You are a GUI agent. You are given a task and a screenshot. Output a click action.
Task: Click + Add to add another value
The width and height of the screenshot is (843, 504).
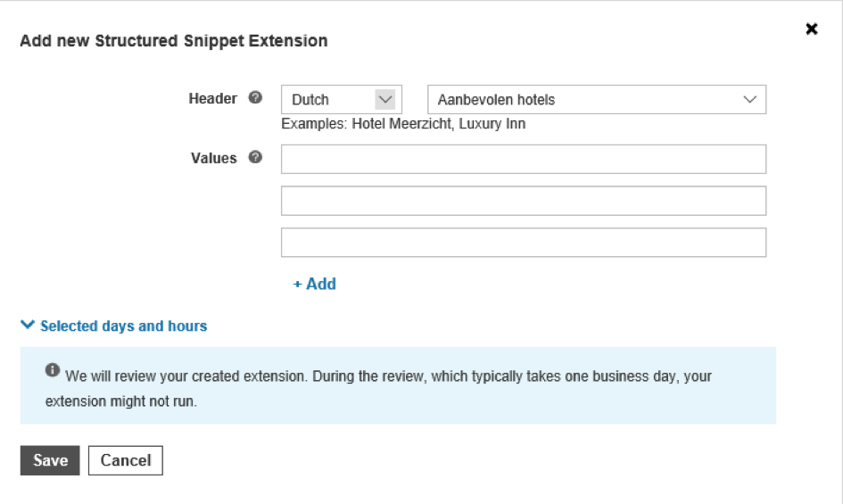(x=315, y=284)
